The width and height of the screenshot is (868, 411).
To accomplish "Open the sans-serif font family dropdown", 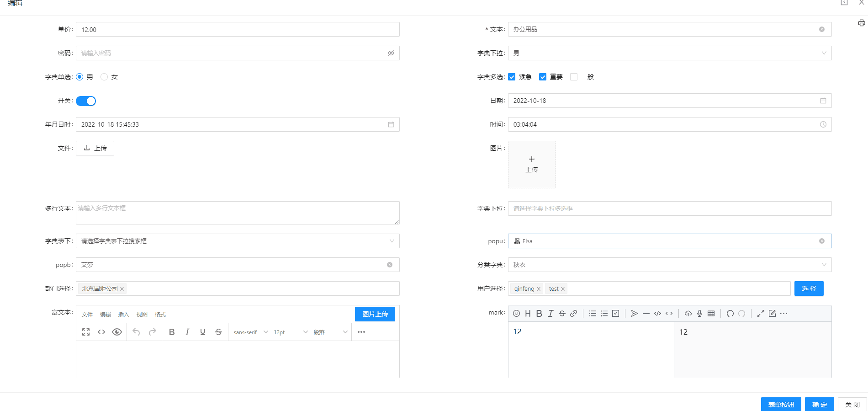I will 250,332.
